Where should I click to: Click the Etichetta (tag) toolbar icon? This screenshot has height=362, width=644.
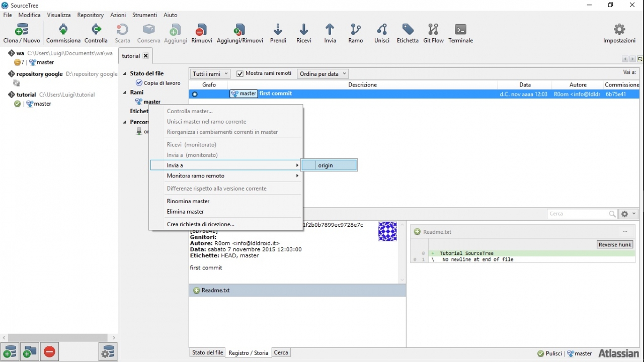click(x=408, y=30)
